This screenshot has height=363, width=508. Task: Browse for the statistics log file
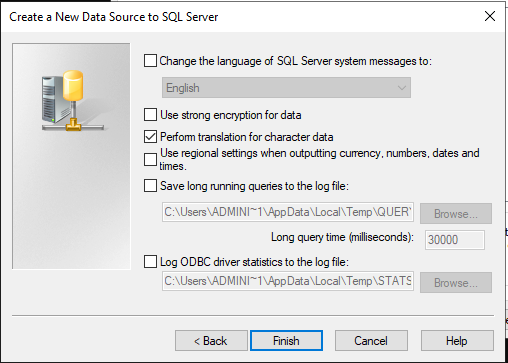[456, 283]
